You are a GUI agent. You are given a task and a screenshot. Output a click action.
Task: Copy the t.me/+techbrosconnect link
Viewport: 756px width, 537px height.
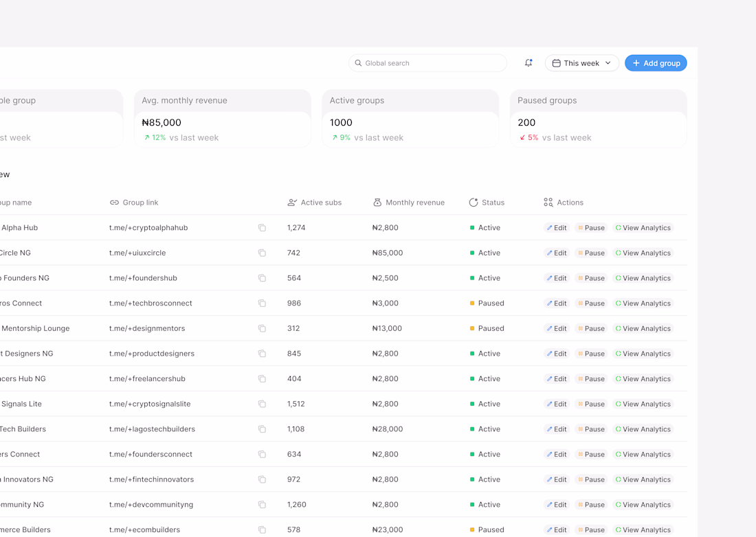point(262,304)
